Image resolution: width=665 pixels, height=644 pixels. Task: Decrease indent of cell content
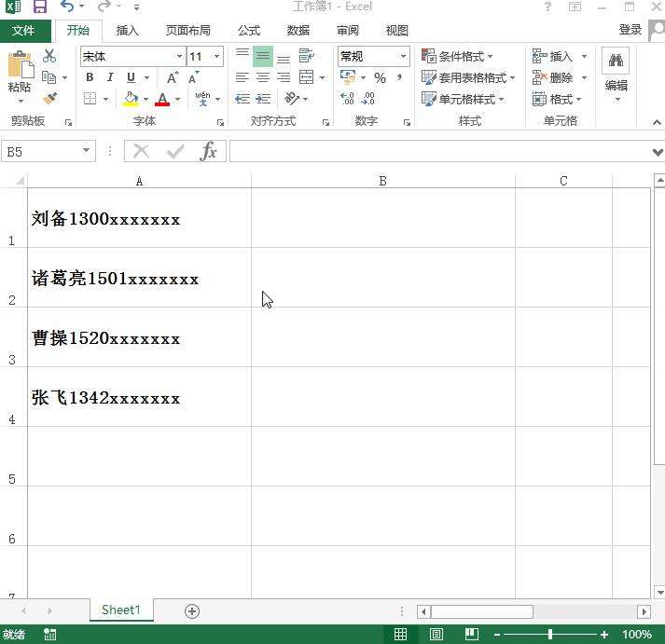242,99
